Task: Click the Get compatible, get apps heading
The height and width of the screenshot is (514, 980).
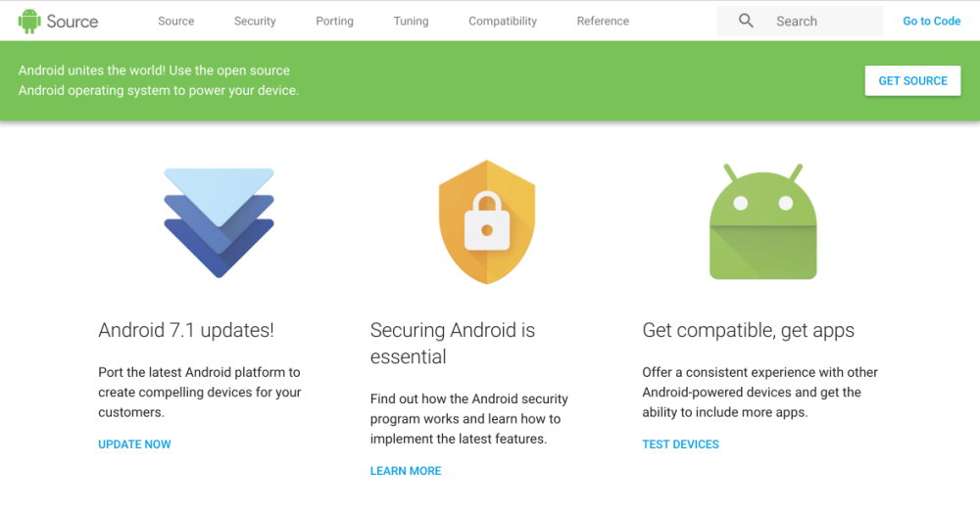Action: pyautogui.click(x=748, y=331)
